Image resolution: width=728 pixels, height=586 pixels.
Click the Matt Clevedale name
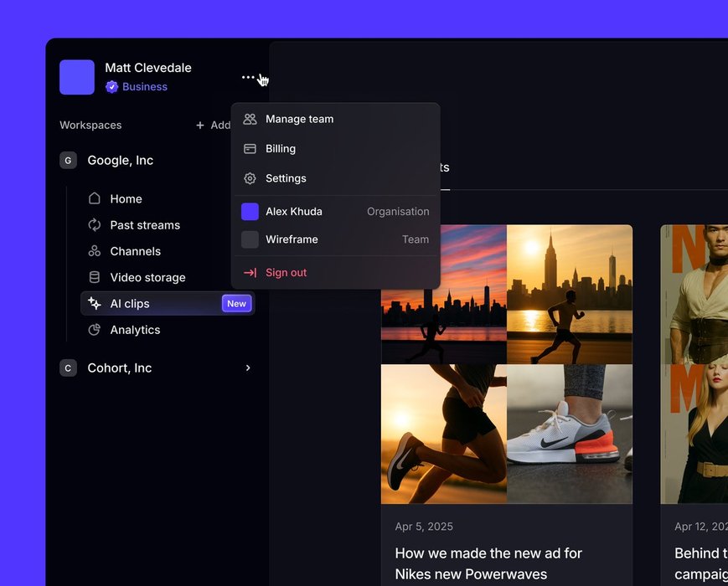[148, 68]
